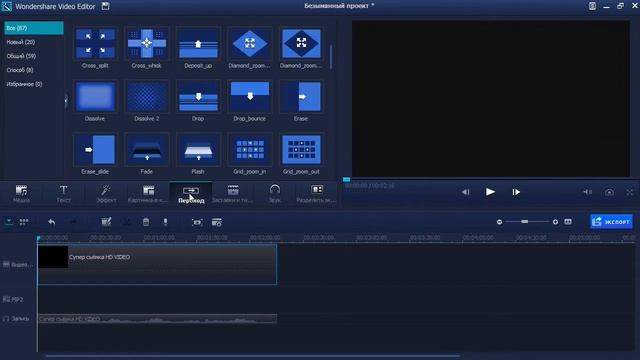Open the crop tool icon
The image size is (640, 360).
[x=197, y=222]
